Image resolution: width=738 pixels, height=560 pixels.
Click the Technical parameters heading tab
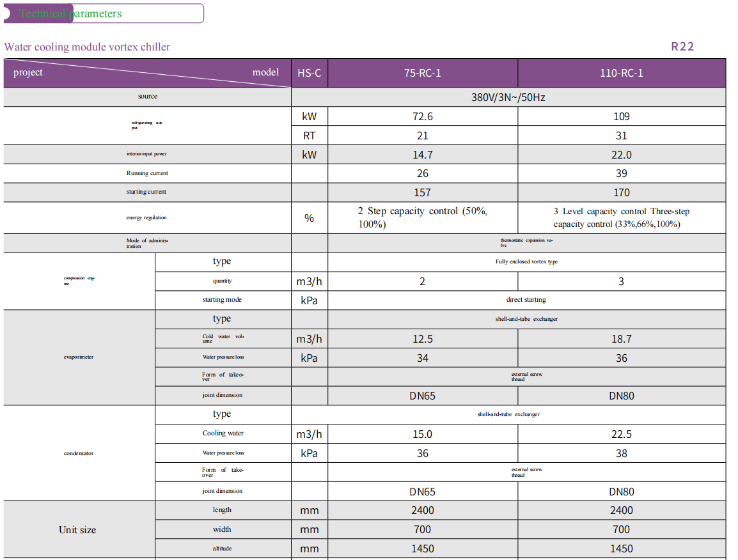click(x=70, y=13)
